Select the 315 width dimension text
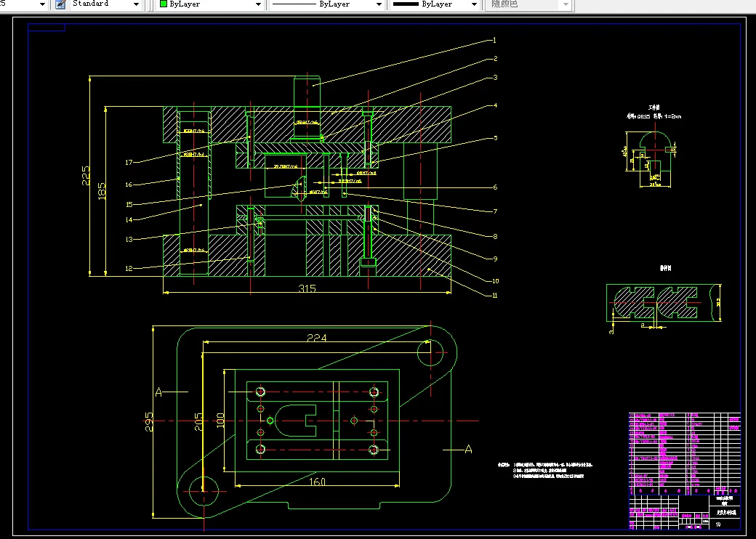 point(307,288)
